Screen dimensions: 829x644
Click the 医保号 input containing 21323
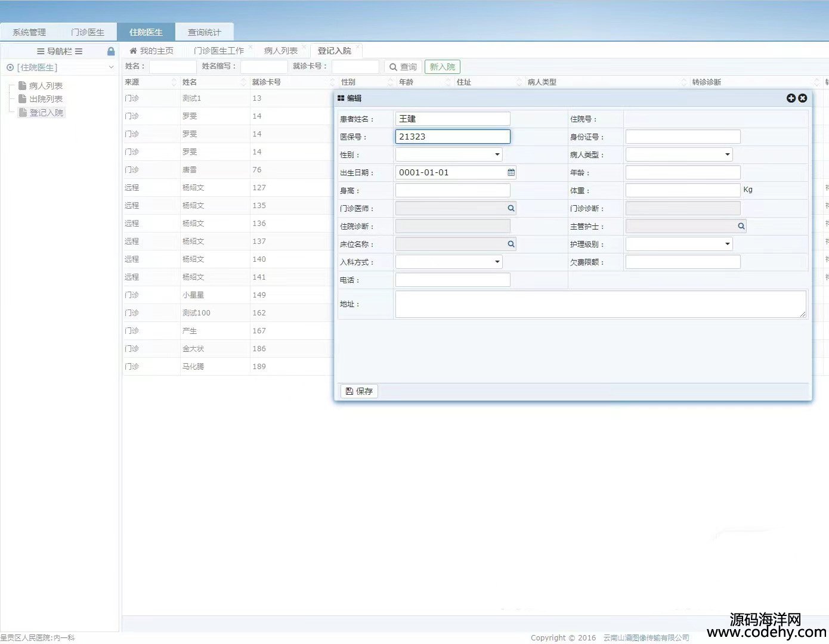point(453,137)
